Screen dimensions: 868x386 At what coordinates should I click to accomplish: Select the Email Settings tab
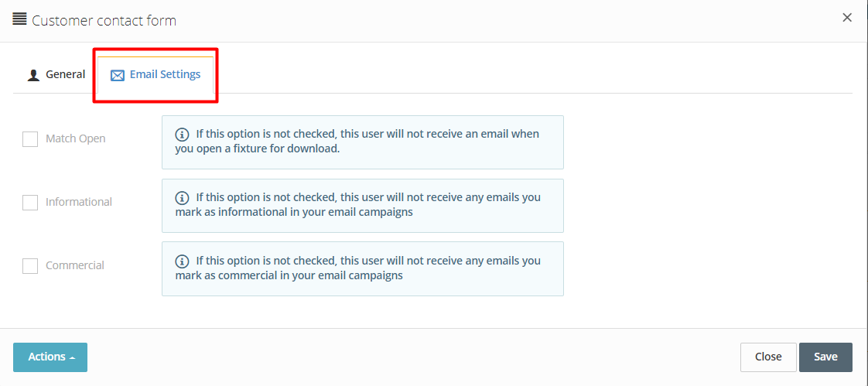pyautogui.click(x=155, y=75)
